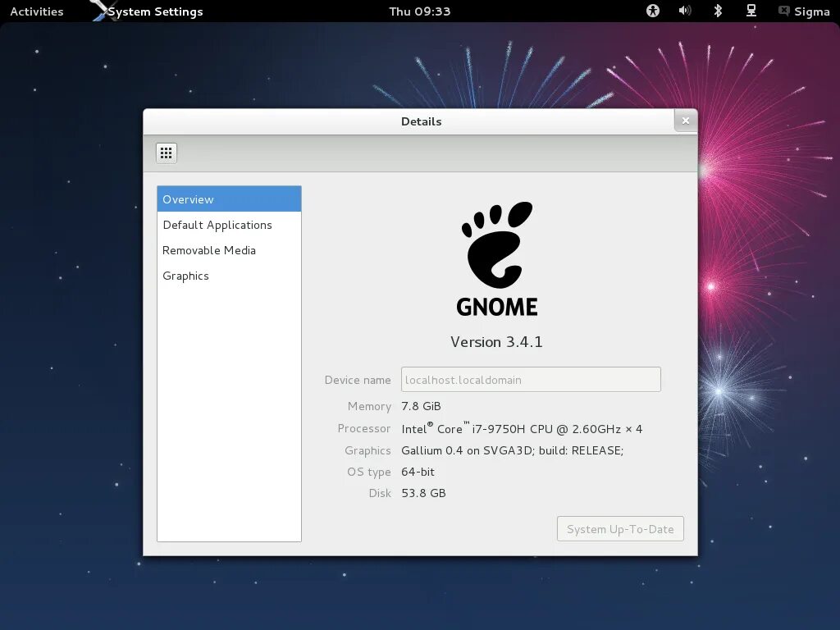This screenshot has height=630, width=840.
Task: Click the GNOME foot logo
Action: click(496, 244)
